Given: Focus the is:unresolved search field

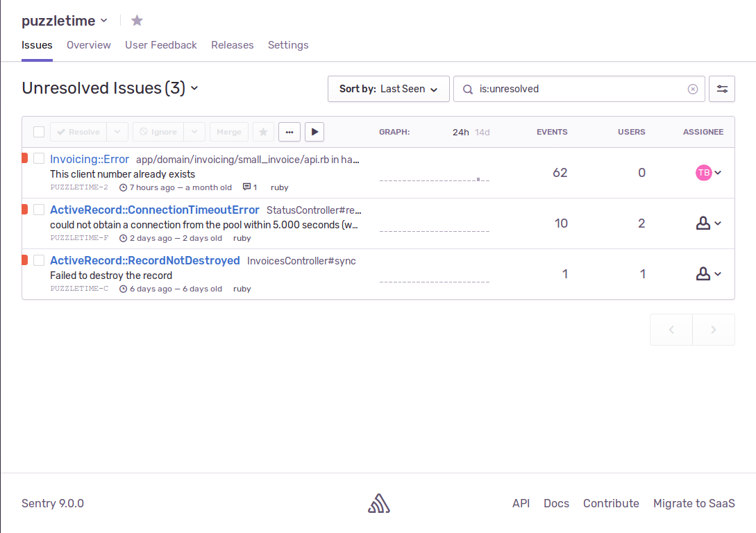Looking at the screenshot, I should [x=578, y=89].
